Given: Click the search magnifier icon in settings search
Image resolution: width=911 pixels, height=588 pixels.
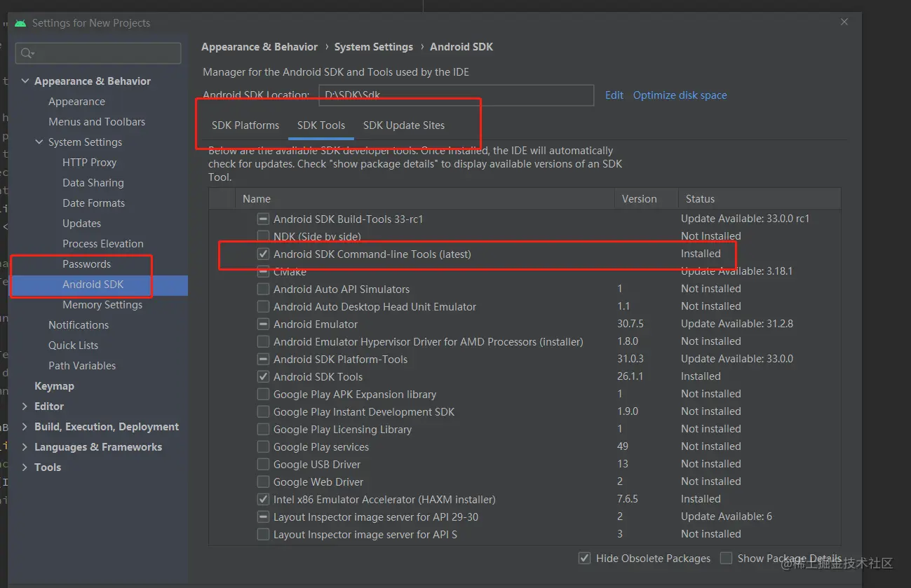Looking at the screenshot, I should pyautogui.click(x=27, y=53).
